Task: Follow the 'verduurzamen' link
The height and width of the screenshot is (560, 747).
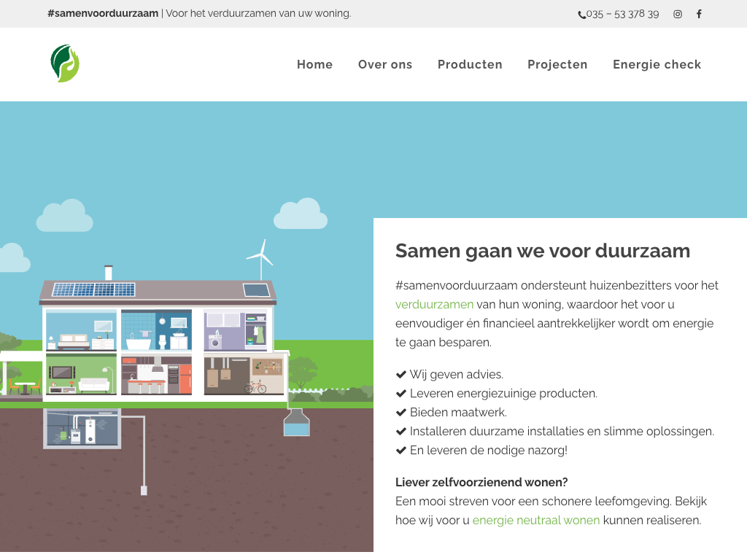Action: click(x=434, y=305)
